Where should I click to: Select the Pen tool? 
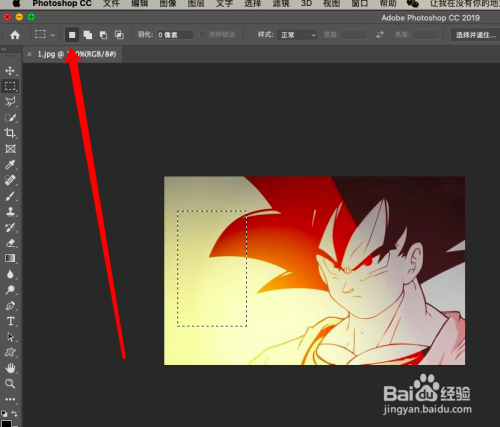point(10,305)
